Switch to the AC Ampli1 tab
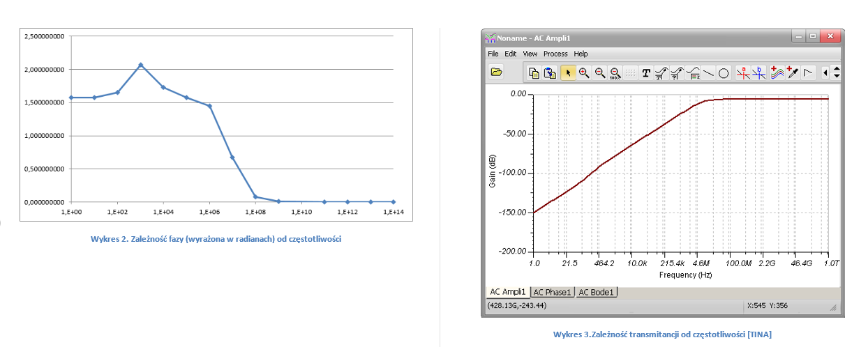 tap(508, 292)
